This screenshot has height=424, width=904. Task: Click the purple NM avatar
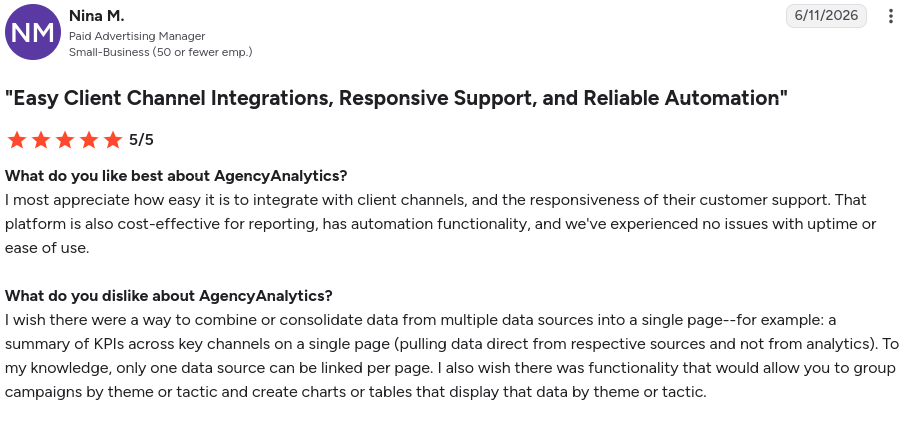[33, 32]
